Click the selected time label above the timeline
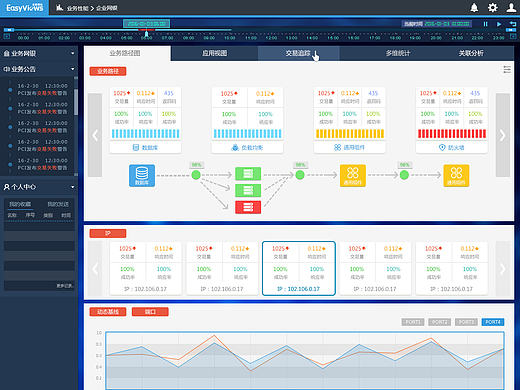This screenshot has height=390, width=520. click(146, 24)
